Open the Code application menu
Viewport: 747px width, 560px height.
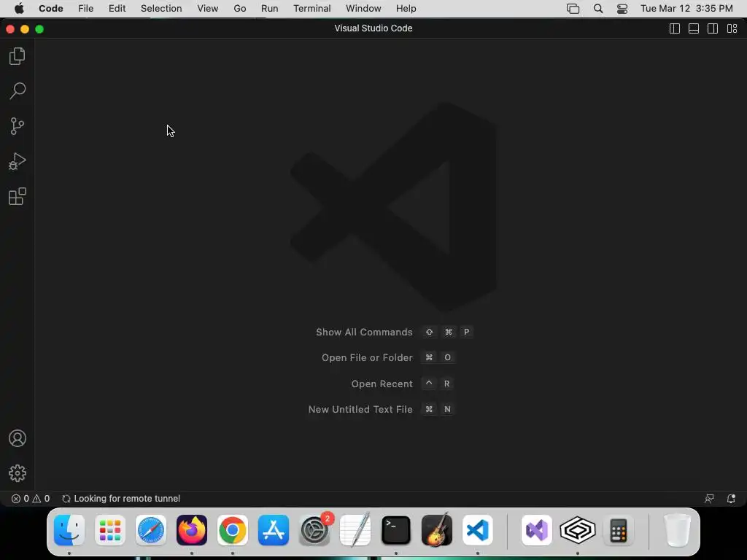tap(51, 9)
